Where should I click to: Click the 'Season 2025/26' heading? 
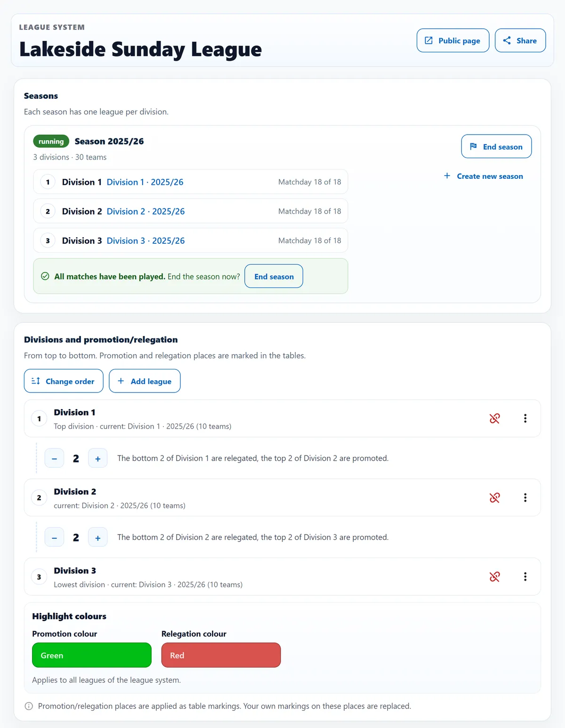pyautogui.click(x=109, y=141)
